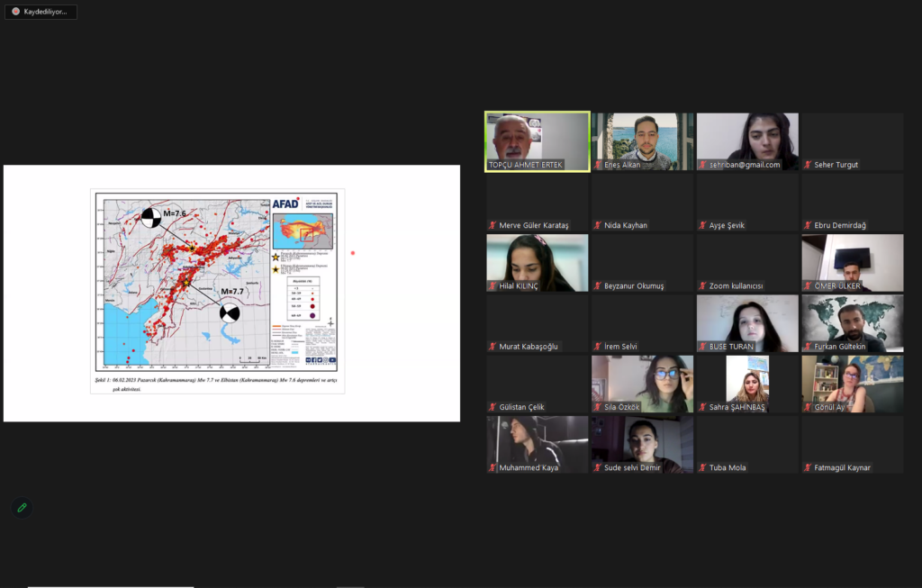Click muted mic icon beside Merve Güler Karataş
Image resolution: width=922 pixels, height=588 pixels.
493,225
